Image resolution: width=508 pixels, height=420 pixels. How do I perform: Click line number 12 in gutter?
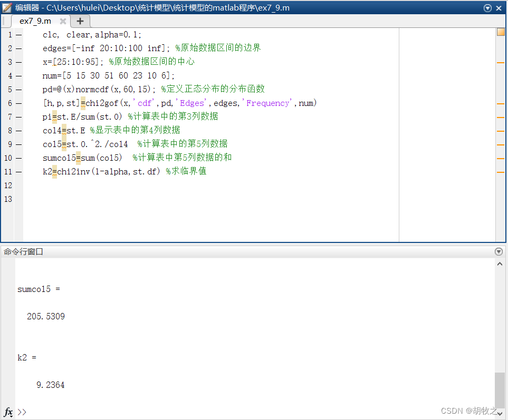pyautogui.click(x=8, y=185)
